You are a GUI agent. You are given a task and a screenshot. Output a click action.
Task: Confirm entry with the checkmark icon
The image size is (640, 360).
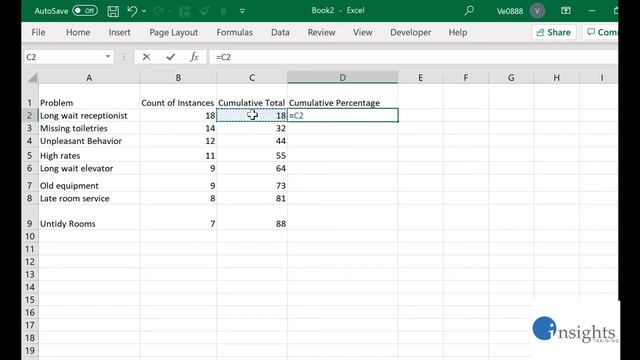point(171,57)
